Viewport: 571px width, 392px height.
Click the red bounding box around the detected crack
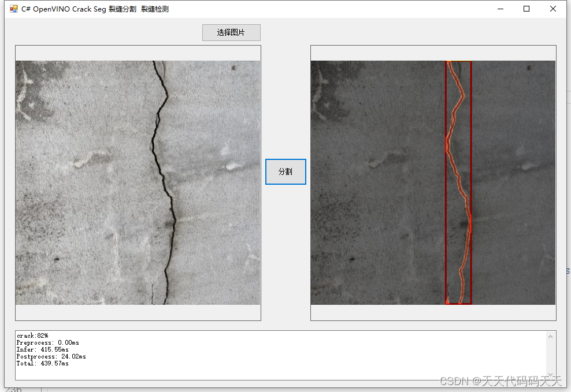pyautogui.click(x=458, y=182)
